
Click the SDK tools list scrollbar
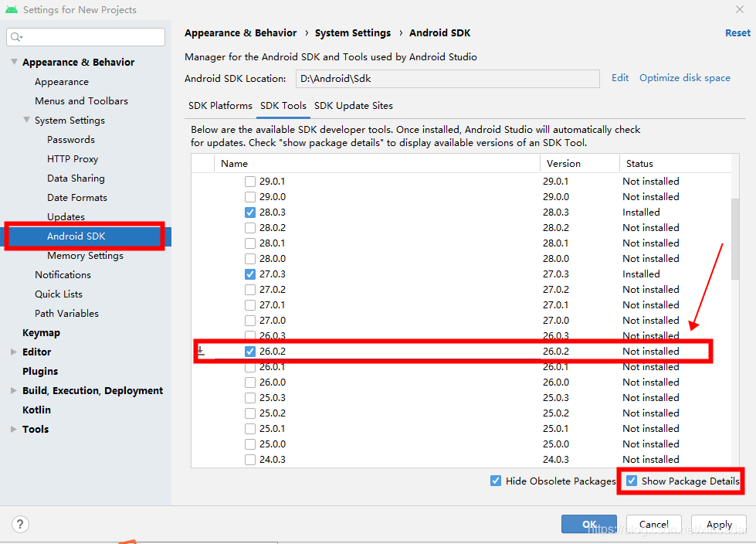(735, 239)
